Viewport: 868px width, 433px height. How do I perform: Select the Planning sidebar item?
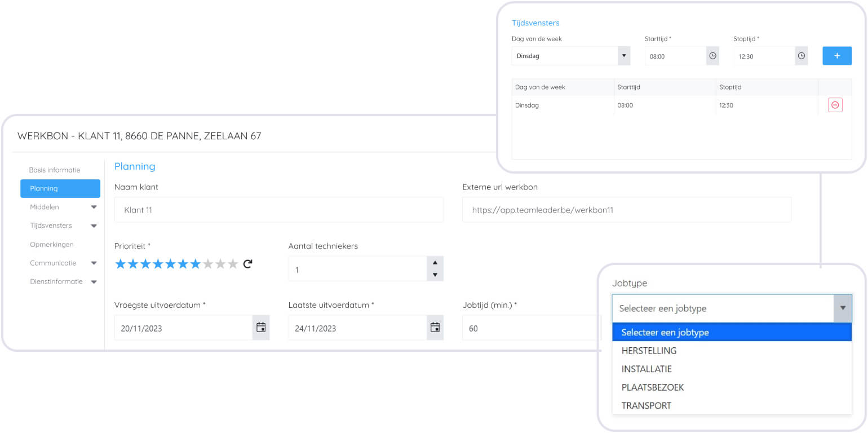[x=60, y=188]
